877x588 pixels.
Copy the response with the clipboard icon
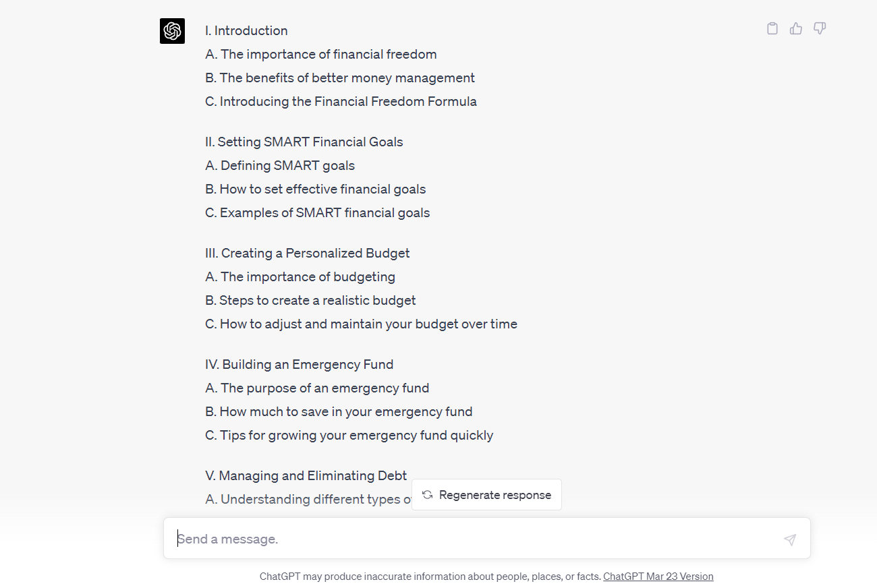tap(772, 28)
